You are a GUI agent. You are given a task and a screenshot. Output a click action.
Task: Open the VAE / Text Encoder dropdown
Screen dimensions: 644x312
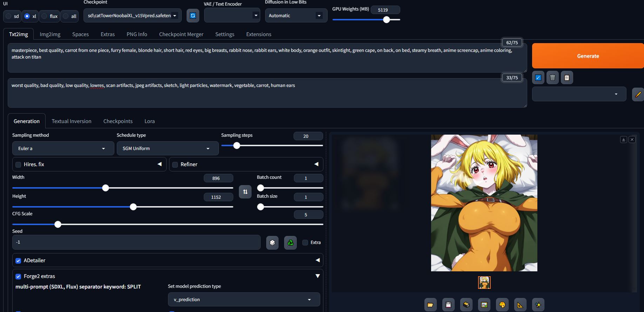click(x=232, y=15)
